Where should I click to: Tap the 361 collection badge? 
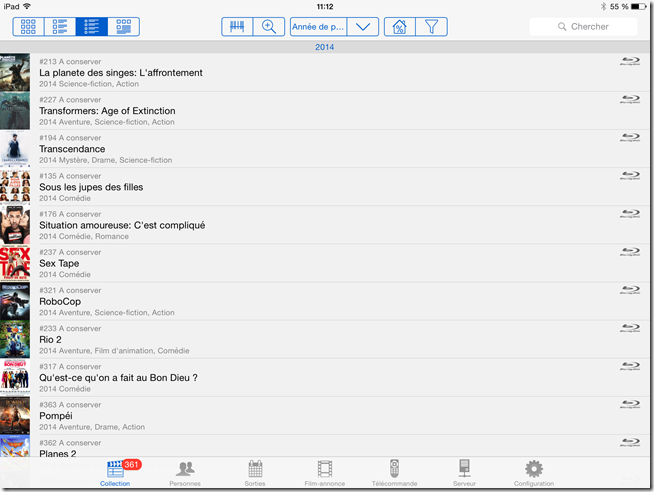click(131, 464)
